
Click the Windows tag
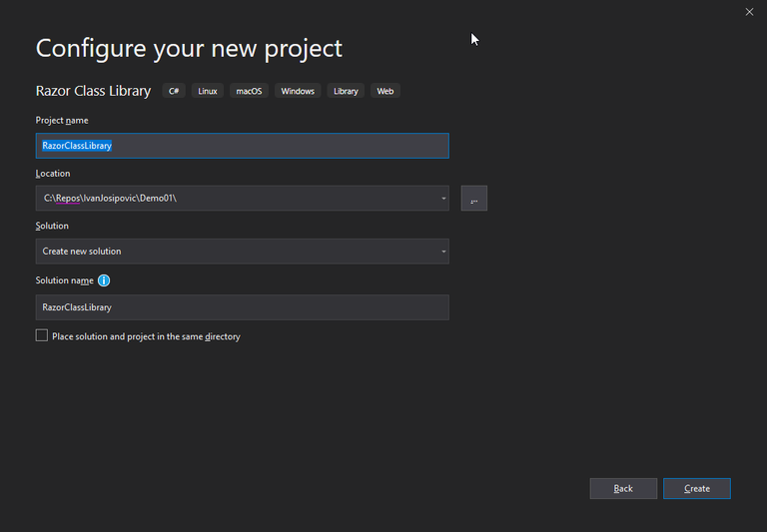coord(298,91)
